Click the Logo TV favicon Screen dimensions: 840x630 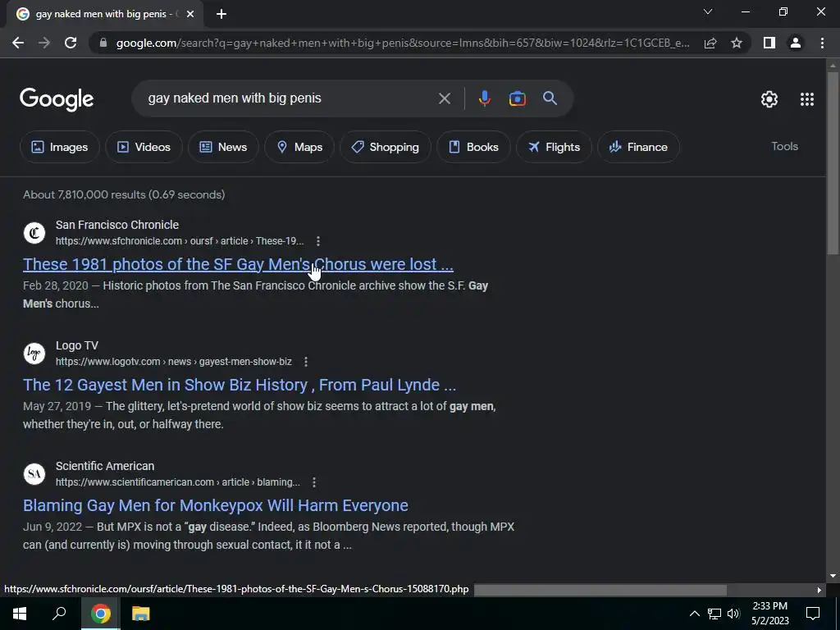(34, 354)
